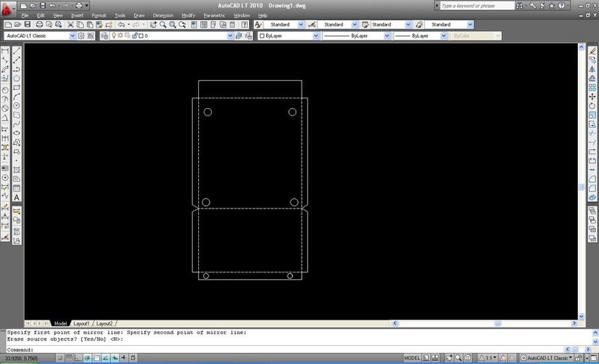The image size is (599, 364).
Task: Select the Arc draw tool
Action: coord(17,97)
